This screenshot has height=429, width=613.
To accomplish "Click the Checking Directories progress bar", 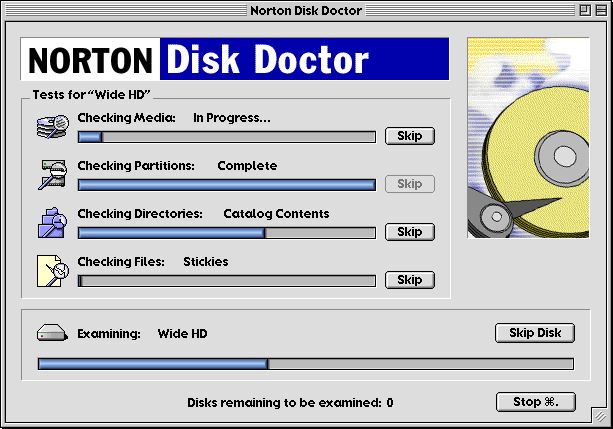I will 227,233.
